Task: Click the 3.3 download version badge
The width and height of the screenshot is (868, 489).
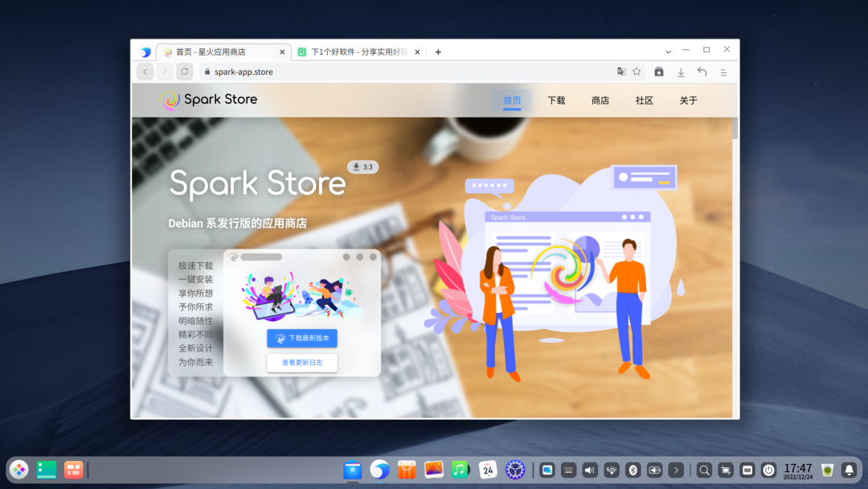Action: (x=363, y=166)
